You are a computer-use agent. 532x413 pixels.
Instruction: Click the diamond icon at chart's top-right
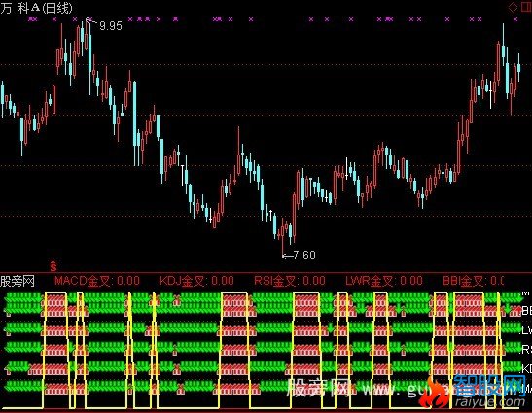[513, 8]
